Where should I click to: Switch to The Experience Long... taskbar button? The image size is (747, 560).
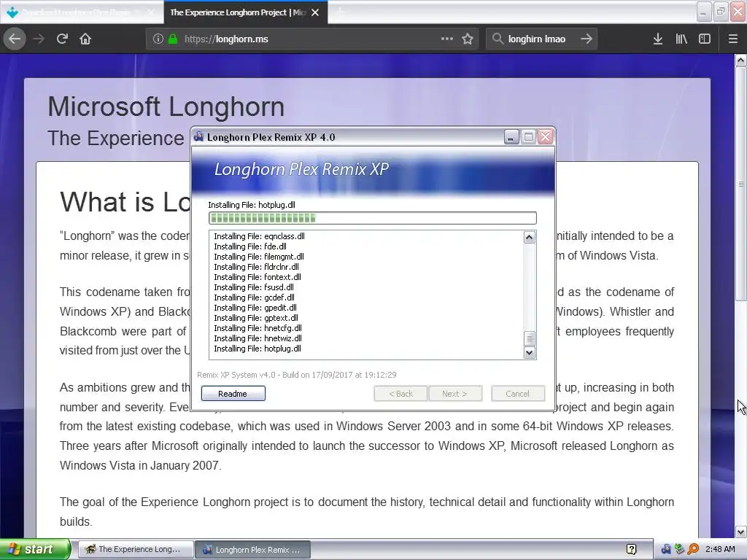(136, 549)
